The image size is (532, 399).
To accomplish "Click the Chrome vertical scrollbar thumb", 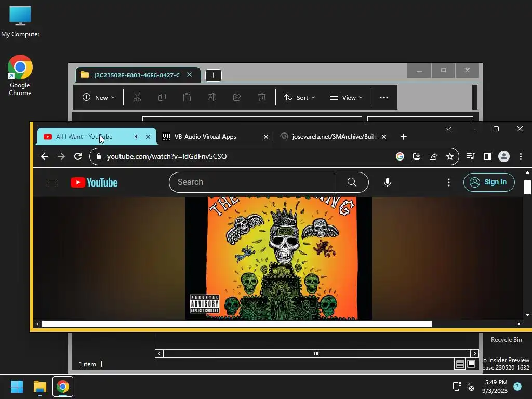I will point(527,187).
